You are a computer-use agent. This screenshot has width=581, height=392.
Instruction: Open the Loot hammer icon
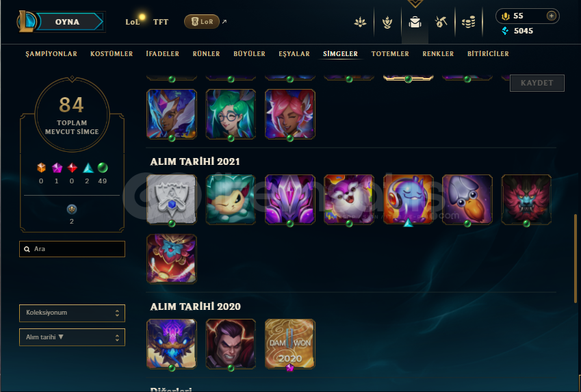(441, 22)
